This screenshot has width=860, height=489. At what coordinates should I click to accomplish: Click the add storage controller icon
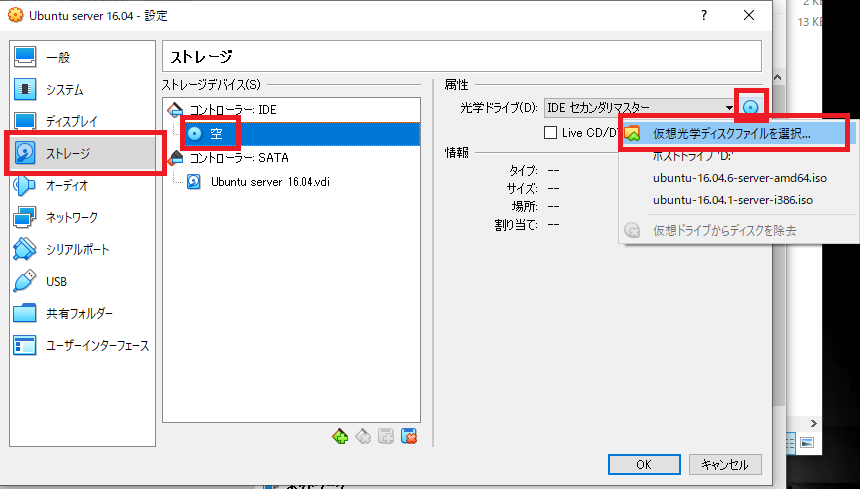(x=340, y=436)
